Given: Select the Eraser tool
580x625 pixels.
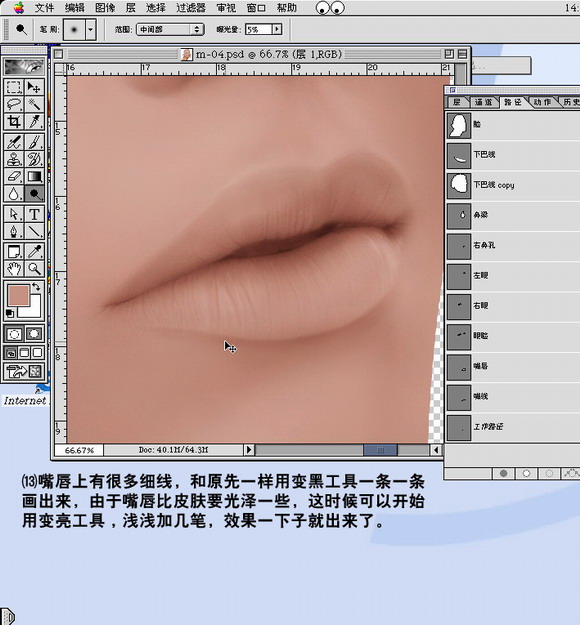Looking at the screenshot, I should coord(14,176).
